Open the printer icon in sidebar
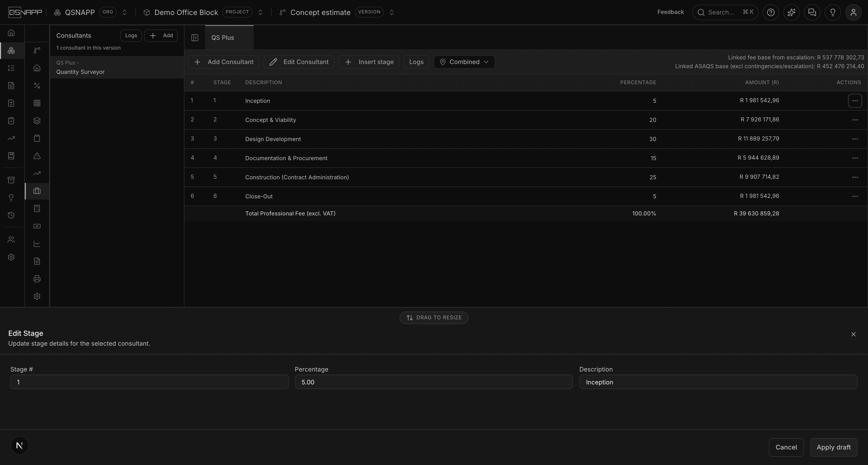This screenshot has height=465, width=868. pos(37,279)
